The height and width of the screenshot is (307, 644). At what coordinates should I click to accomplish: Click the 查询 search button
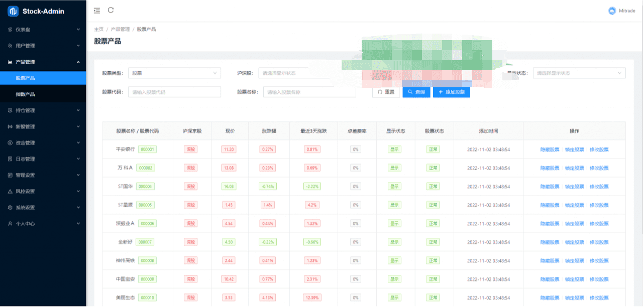(416, 92)
